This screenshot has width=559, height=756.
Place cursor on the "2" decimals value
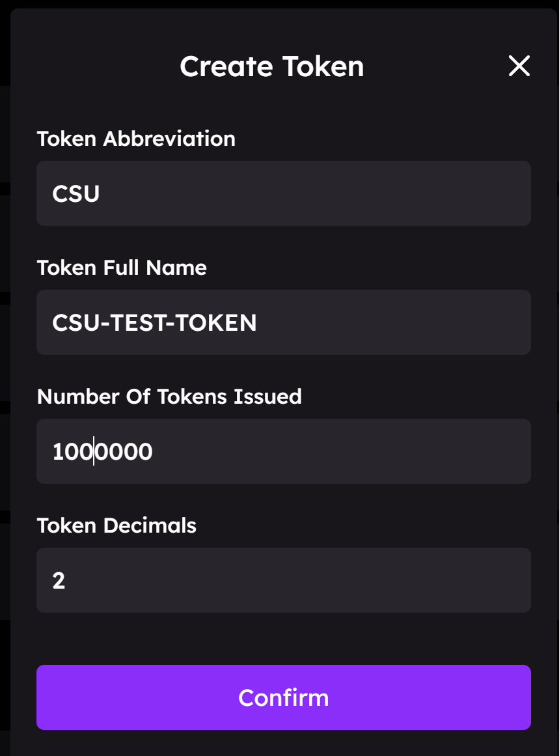[59, 581]
